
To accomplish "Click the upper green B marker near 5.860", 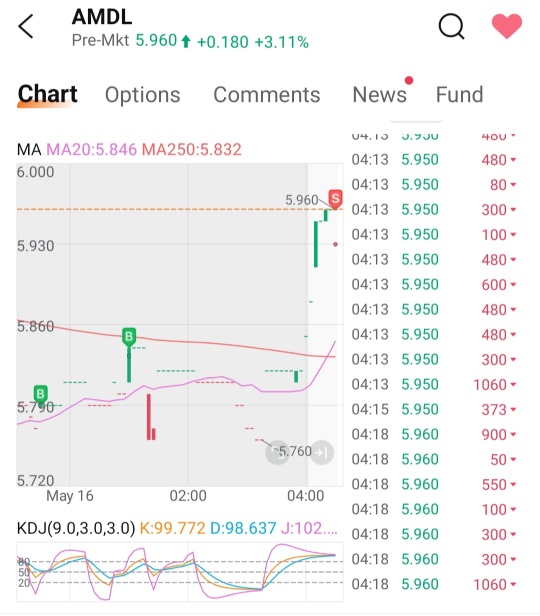I will tap(129, 337).
